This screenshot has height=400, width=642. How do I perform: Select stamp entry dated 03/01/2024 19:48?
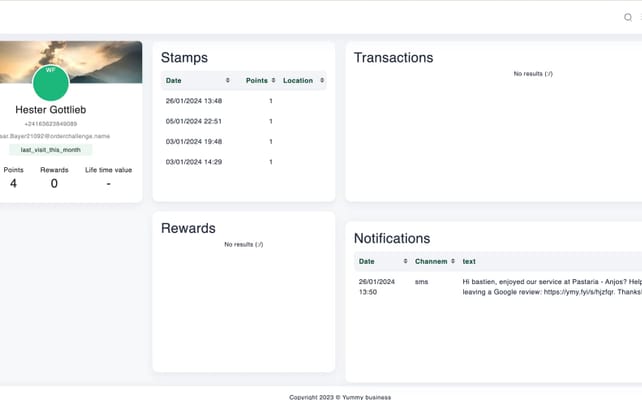[194, 141]
